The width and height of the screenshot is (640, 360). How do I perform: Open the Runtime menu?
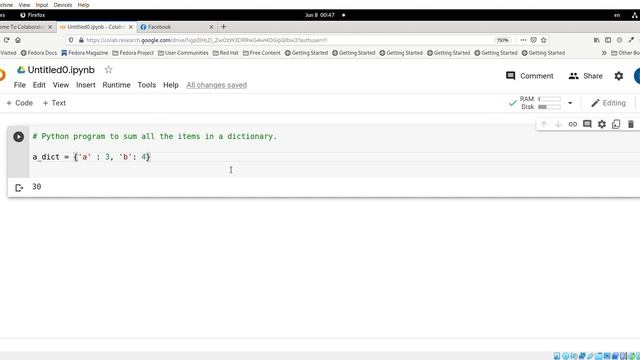116,85
